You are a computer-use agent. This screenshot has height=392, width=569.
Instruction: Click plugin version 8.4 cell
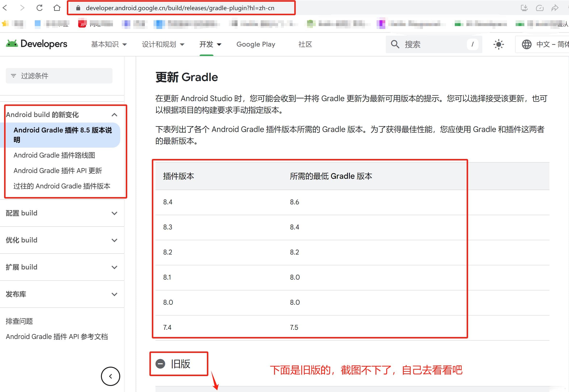tap(168, 202)
